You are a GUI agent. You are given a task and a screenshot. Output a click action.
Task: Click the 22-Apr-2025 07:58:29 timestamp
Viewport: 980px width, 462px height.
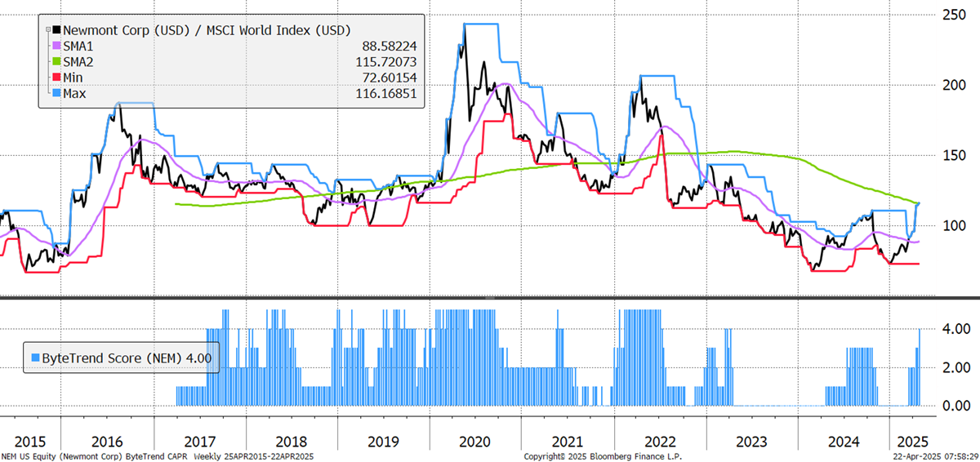(934, 456)
